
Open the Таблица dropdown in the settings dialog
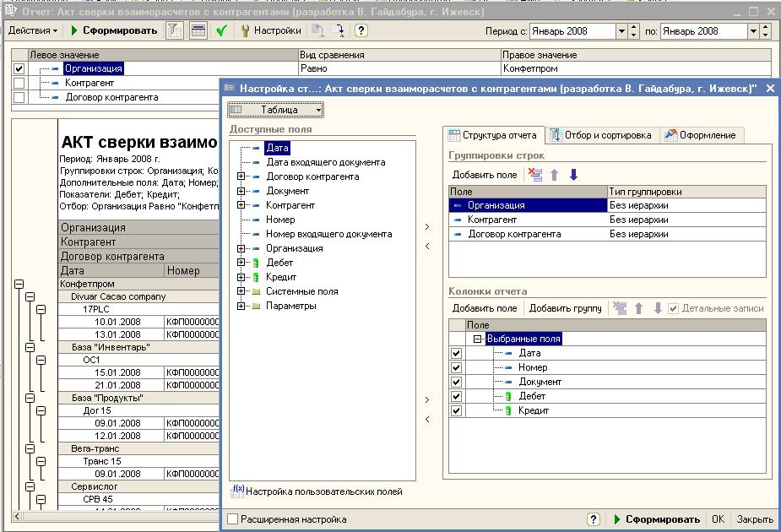pyautogui.click(x=275, y=110)
